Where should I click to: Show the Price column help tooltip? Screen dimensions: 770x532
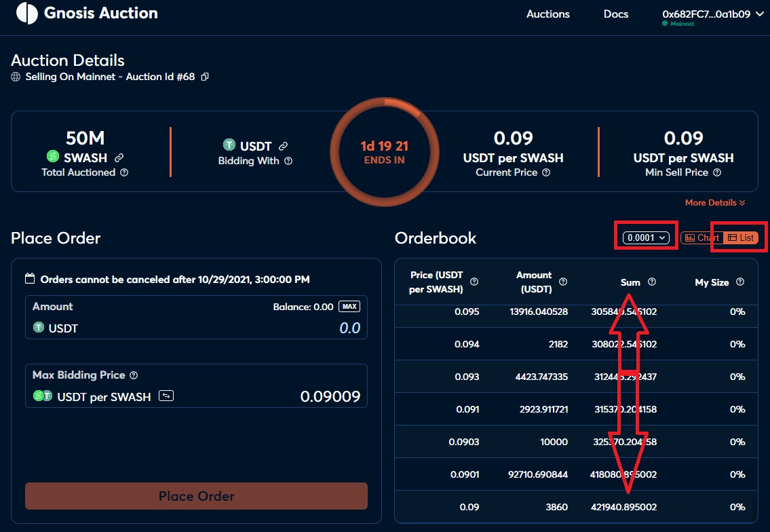click(474, 282)
